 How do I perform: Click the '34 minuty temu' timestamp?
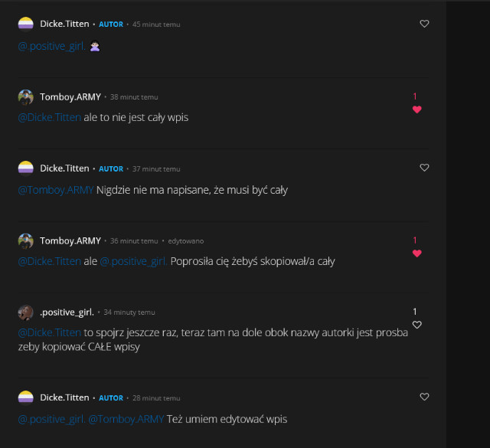click(x=129, y=312)
